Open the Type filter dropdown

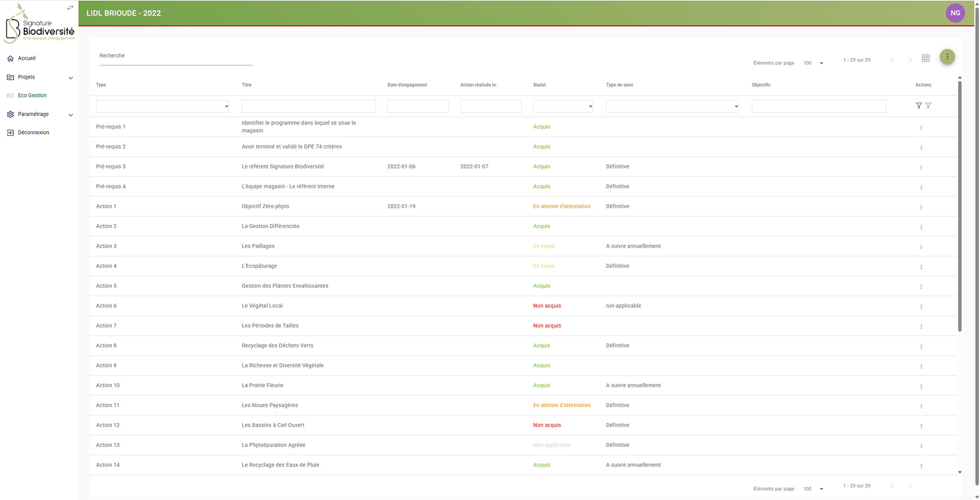tap(162, 106)
